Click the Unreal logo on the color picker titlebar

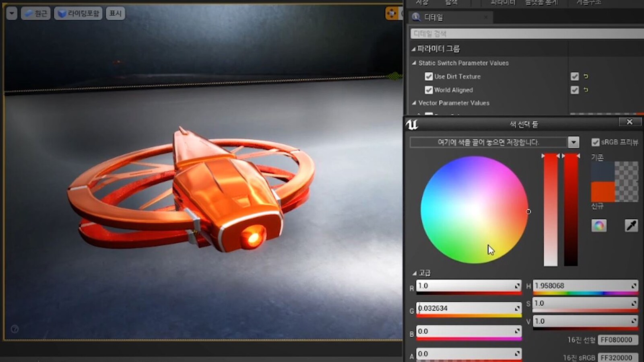pos(411,124)
